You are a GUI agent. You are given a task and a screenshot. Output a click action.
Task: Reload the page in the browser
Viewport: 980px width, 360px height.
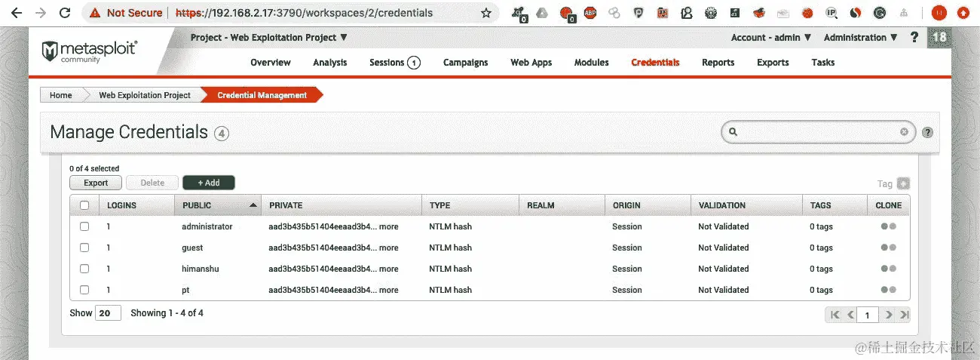point(65,13)
